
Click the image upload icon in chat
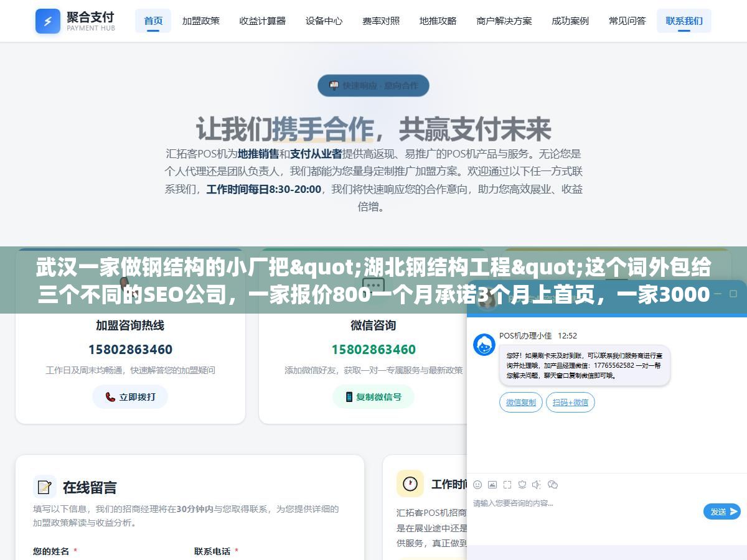492,485
